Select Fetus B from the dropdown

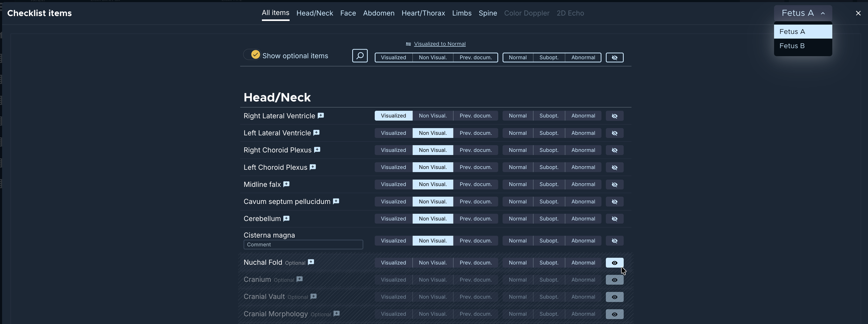coord(803,46)
